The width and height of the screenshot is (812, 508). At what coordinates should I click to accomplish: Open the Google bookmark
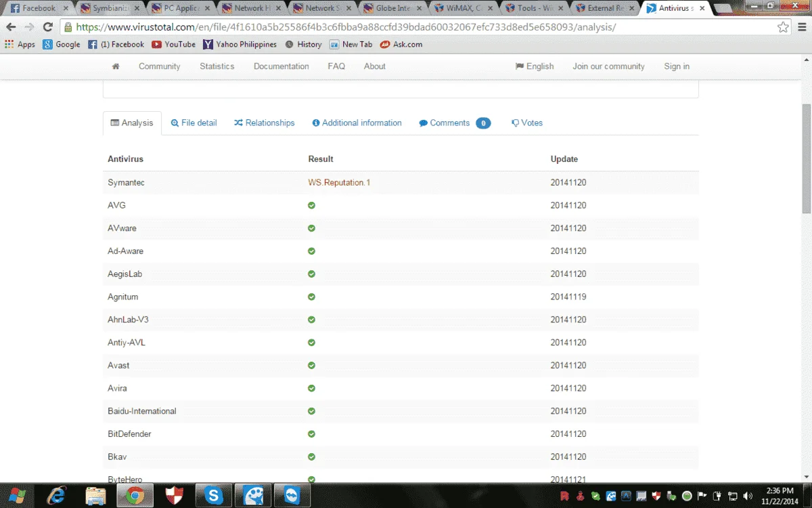[x=62, y=44]
